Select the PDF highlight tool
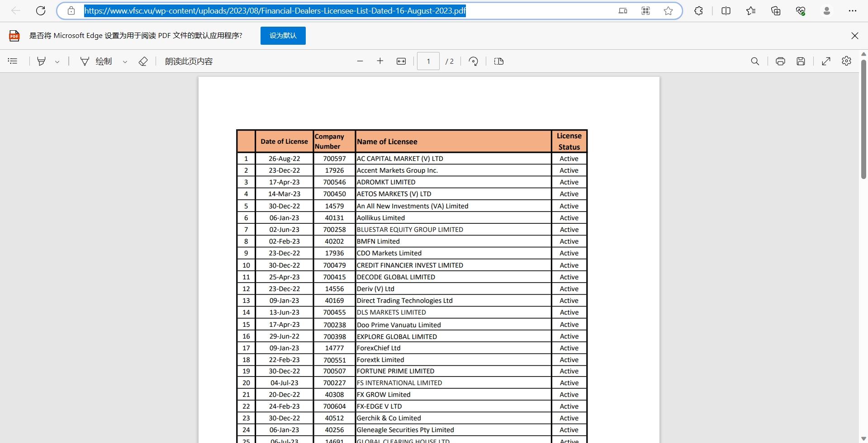The height and width of the screenshot is (443, 868). pyautogui.click(x=41, y=61)
